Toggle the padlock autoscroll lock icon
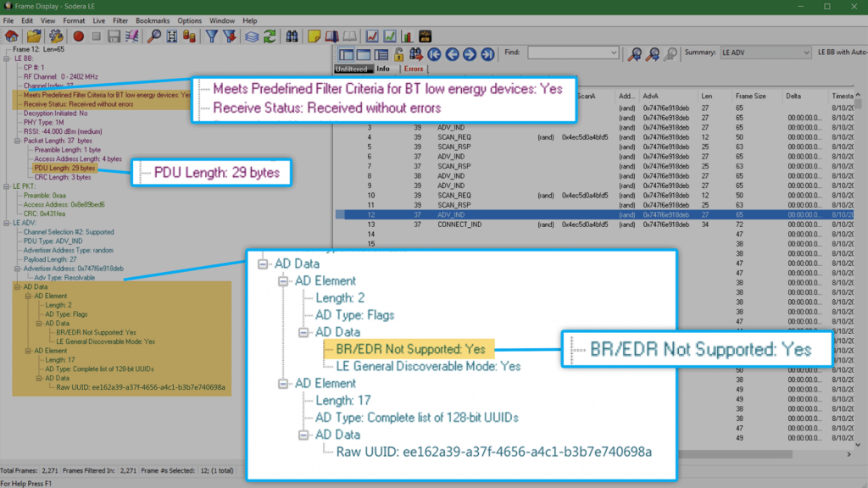868x488 pixels. [398, 53]
